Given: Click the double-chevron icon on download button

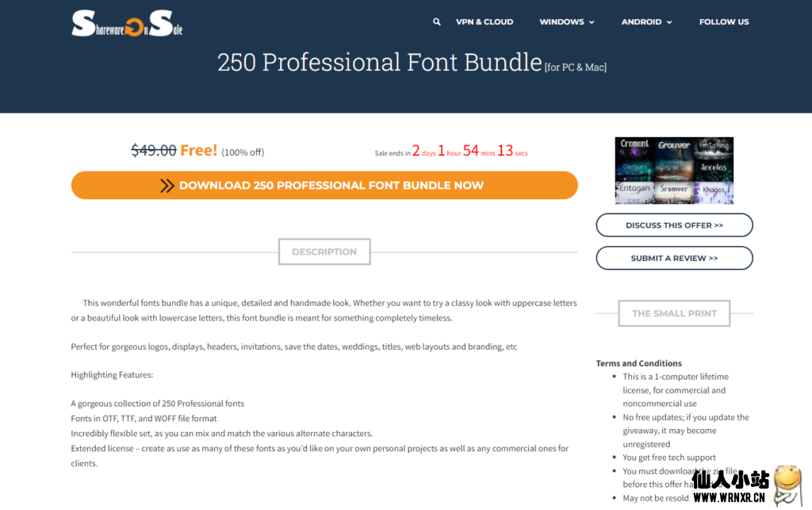Looking at the screenshot, I should [x=167, y=186].
